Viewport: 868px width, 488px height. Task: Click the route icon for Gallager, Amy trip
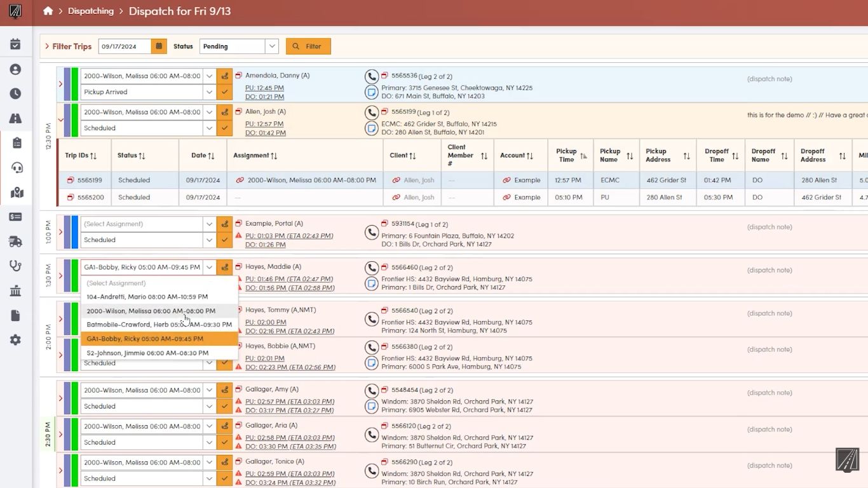tap(224, 390)
